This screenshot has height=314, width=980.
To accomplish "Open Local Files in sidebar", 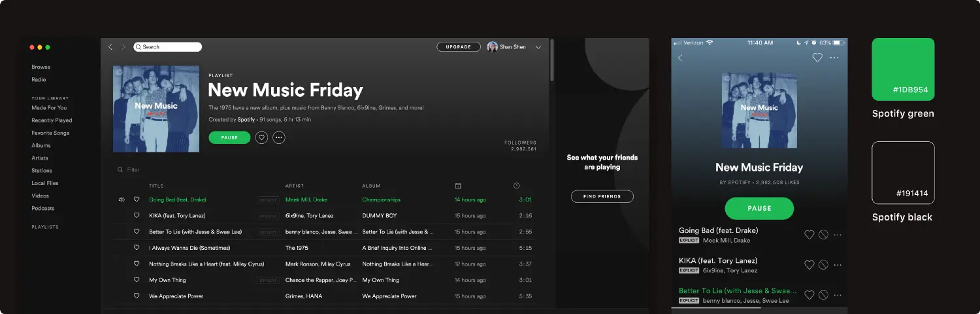I will 45,183.
